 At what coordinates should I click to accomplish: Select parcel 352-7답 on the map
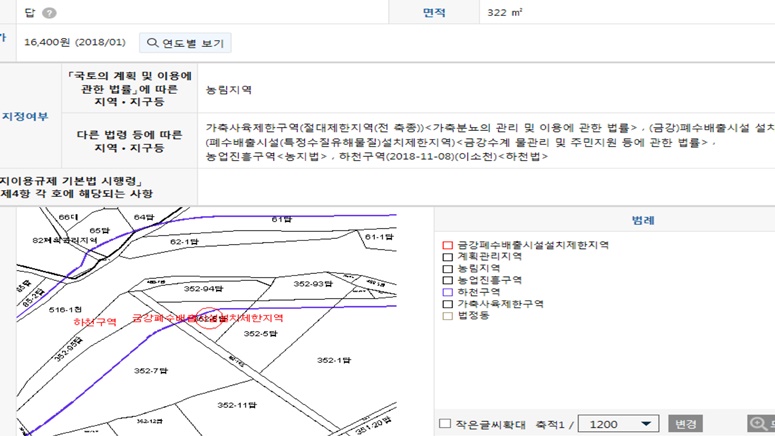(x=151, y=371)
